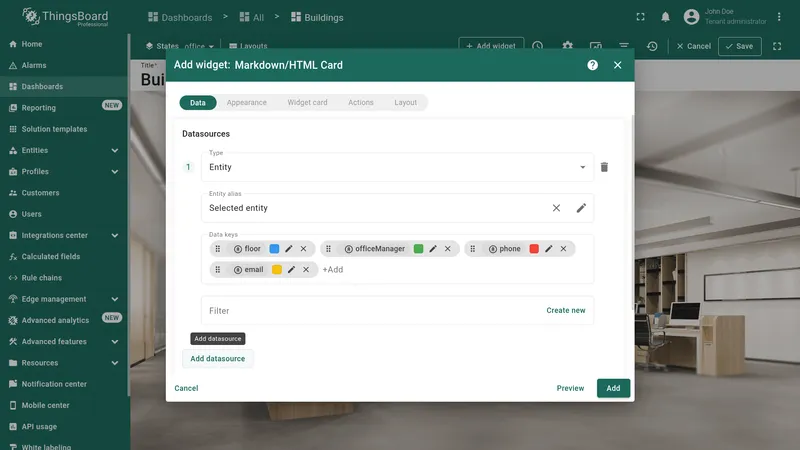Click Cancel in dashboard toolbar

coord(693,46)
